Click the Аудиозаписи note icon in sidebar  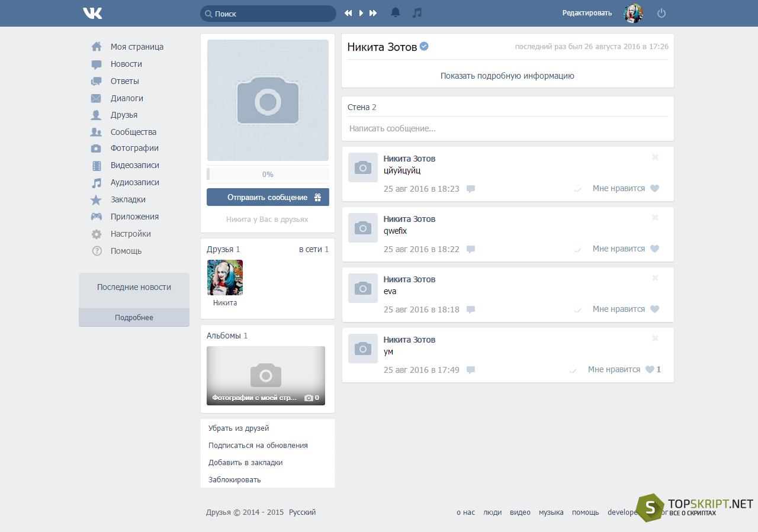click(x=97, y=182)
